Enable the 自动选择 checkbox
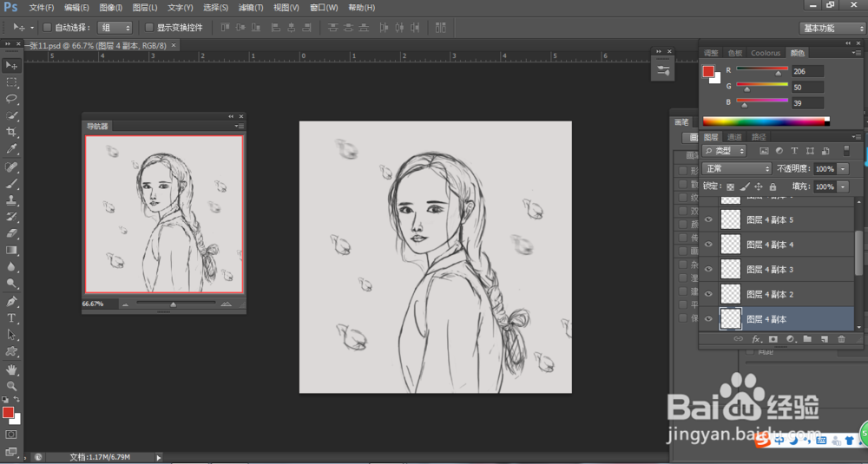 click(x=47, y=27)
